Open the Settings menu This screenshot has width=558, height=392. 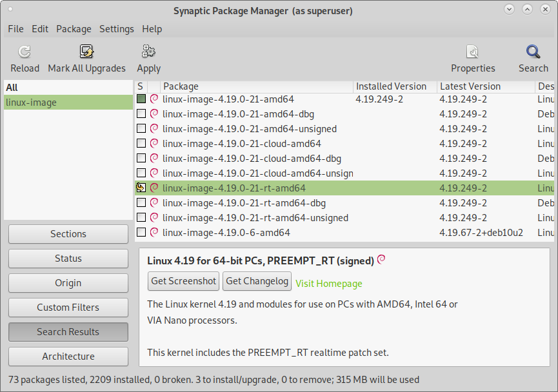(116, 29)
